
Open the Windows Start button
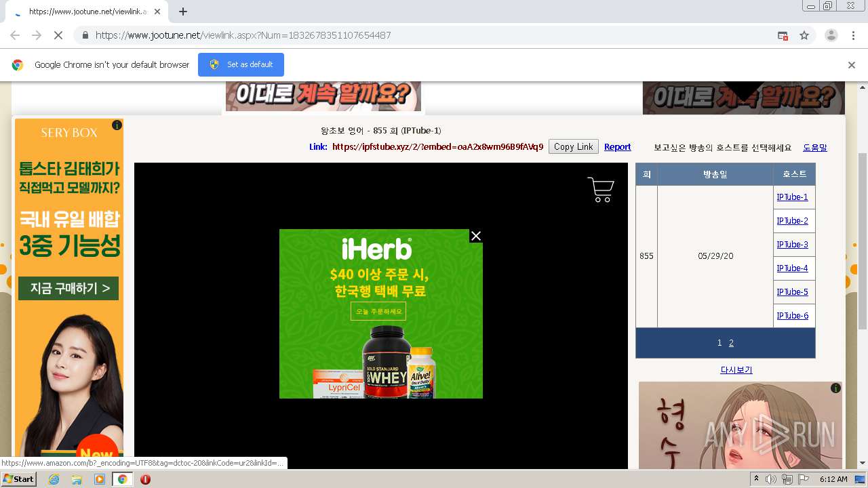pos(18,479)
